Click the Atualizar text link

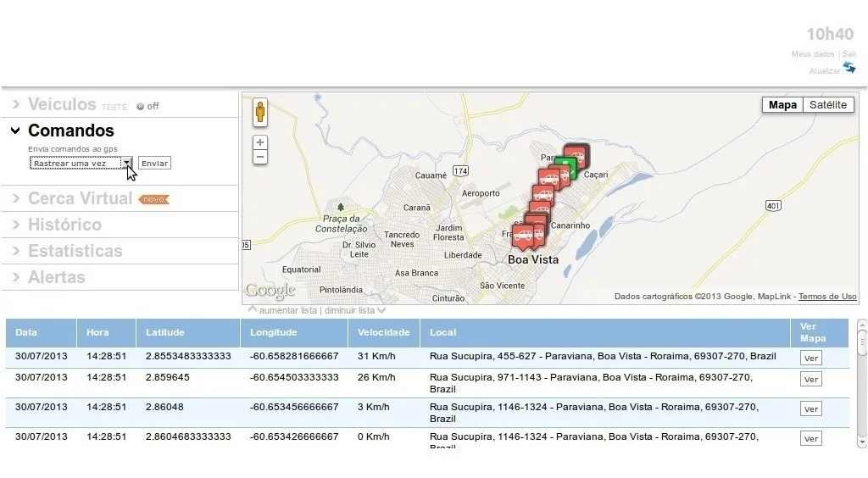pos(824,71)
